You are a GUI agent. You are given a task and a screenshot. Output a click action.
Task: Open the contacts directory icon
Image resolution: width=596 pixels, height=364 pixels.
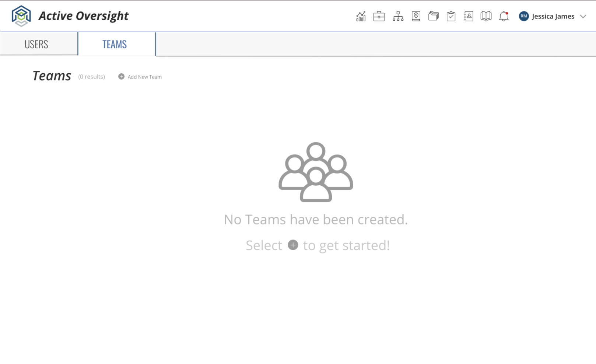pos(469,16)
